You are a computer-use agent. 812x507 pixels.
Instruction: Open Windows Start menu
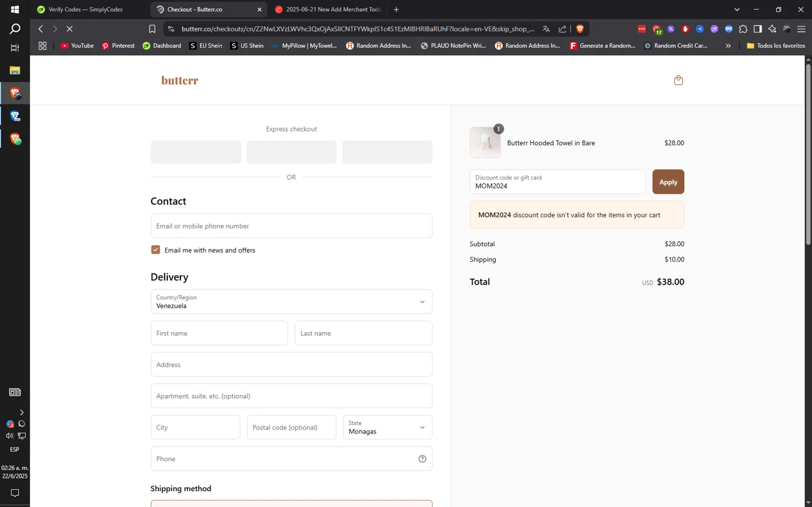tap(15, 9)
